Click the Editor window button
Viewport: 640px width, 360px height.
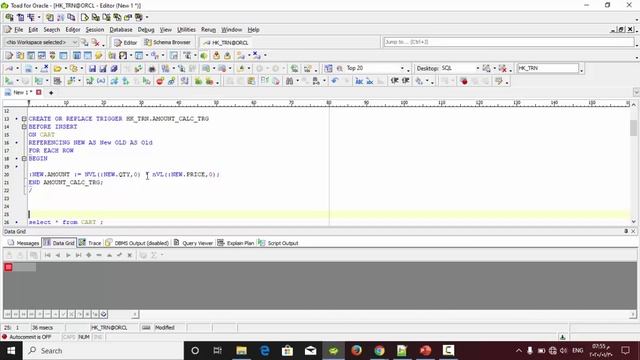click(125, 42)
